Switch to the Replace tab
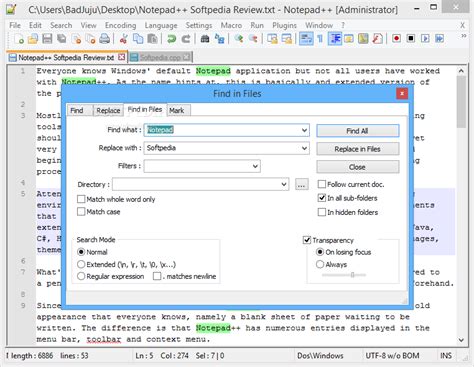The height and width of the screenshot is (367, 474). pos(108,111)
